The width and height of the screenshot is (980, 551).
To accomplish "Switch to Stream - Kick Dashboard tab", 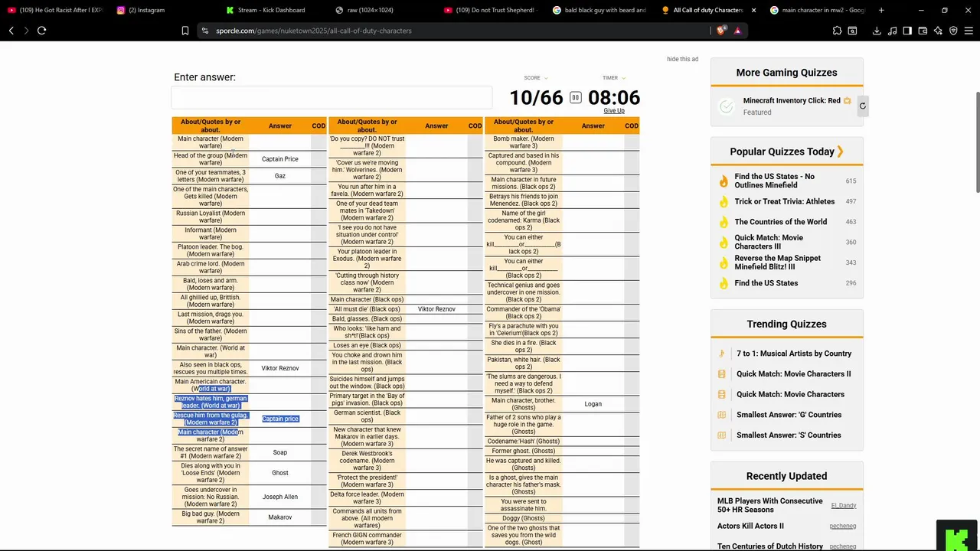I will click(271, 10).
